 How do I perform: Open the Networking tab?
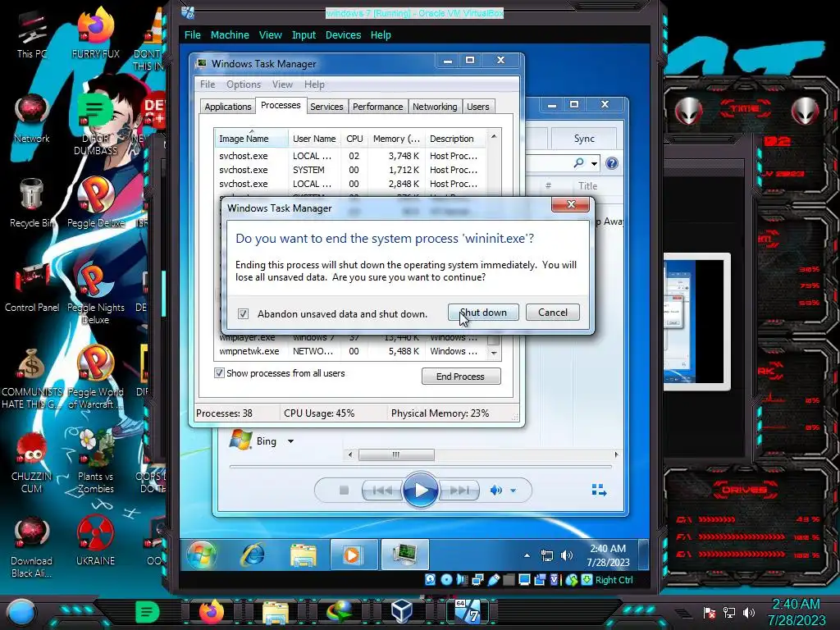435,107
